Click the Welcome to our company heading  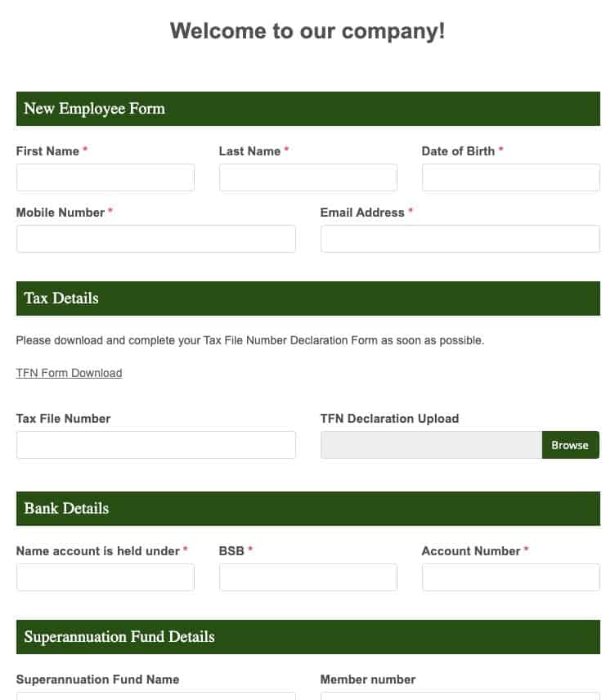pyautogui.click(x=307, y=31)
